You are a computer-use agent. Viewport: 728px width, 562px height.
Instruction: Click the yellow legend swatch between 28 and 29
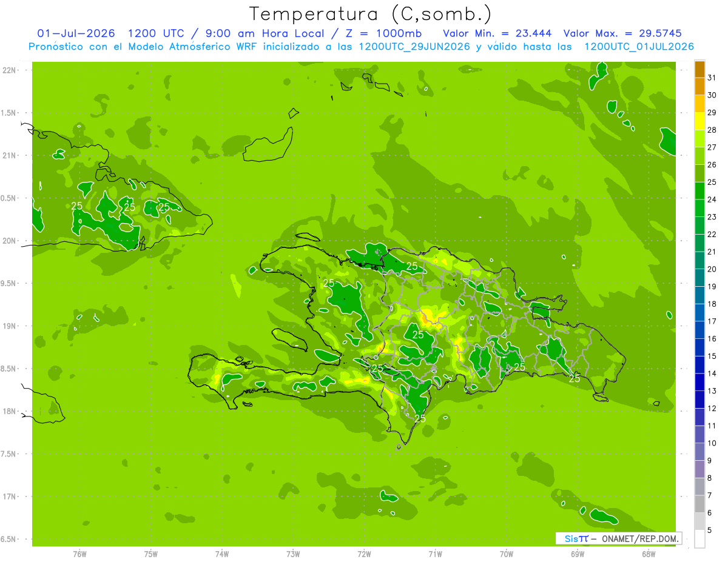pyautogui.click(x=699, y=121)
